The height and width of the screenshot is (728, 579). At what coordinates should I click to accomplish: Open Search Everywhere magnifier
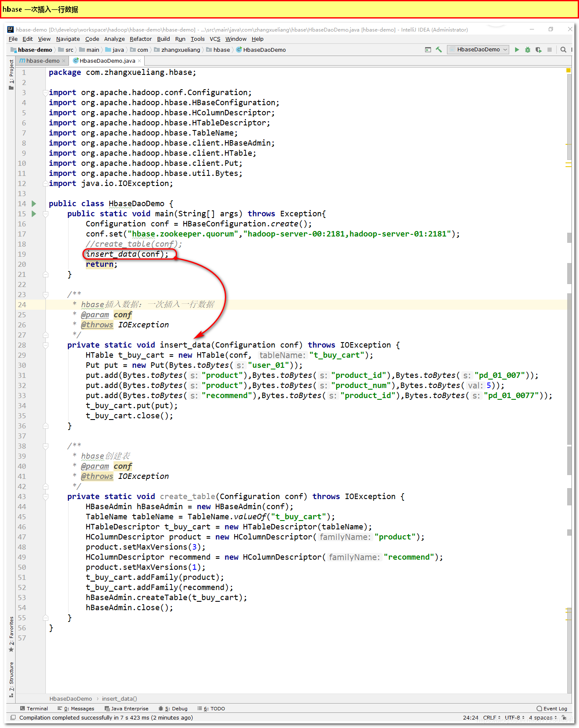click(563, 50)
